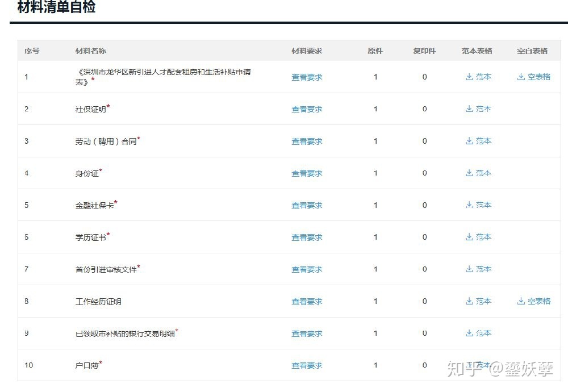Click row number 10 in 序号 column
The width and height of the screenshot is (568, 392).
pyautogui.click(x=28, y=365)
